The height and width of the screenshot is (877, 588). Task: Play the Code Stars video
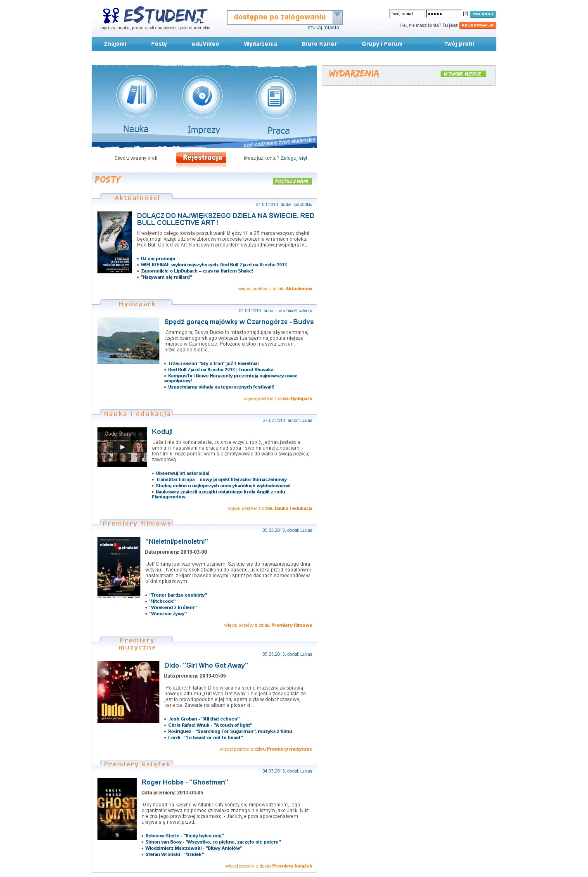122,447
